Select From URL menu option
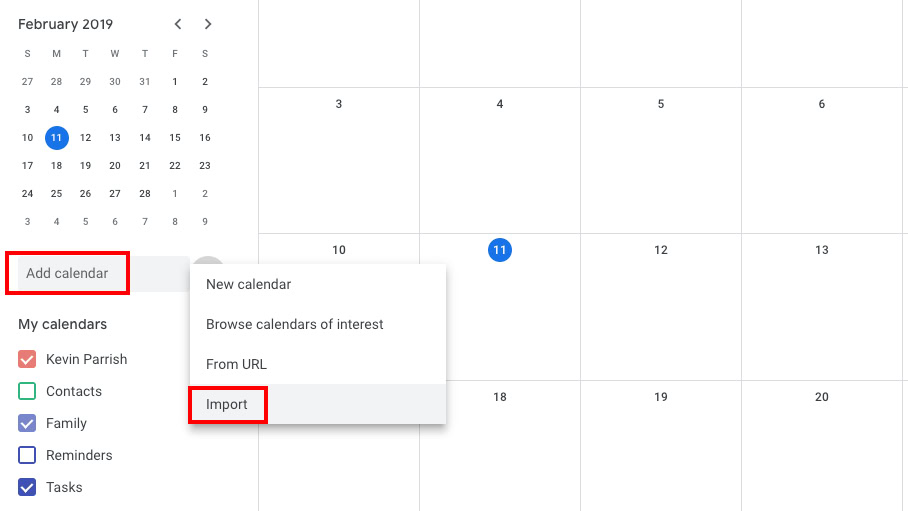 click(x=236, y=364)
